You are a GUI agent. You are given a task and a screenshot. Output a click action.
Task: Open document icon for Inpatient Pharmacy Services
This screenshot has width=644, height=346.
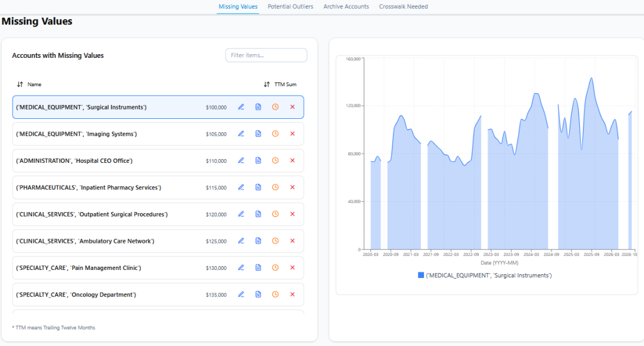point(258,187)
